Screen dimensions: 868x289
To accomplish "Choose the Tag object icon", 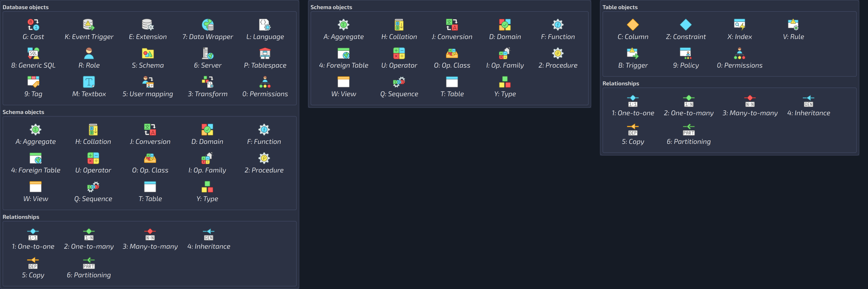I will point(33,82).
